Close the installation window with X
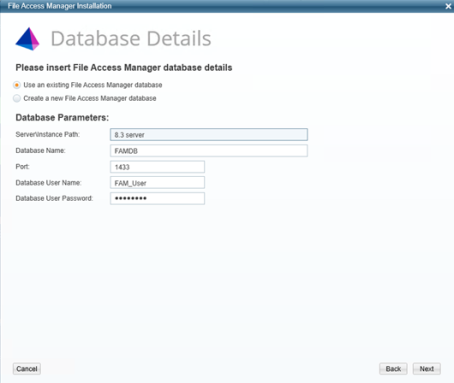Image resolution: width=454 pixels, height=383 pixels. click(448, 6)
